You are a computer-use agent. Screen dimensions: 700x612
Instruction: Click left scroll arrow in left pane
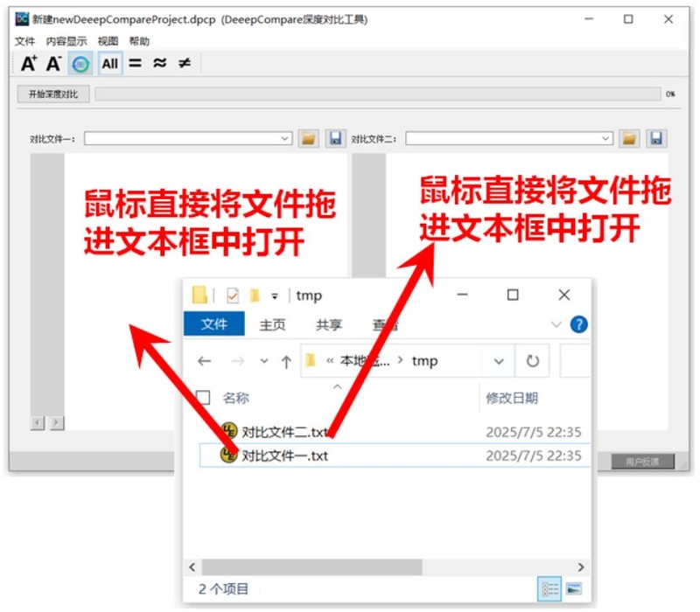38,423
